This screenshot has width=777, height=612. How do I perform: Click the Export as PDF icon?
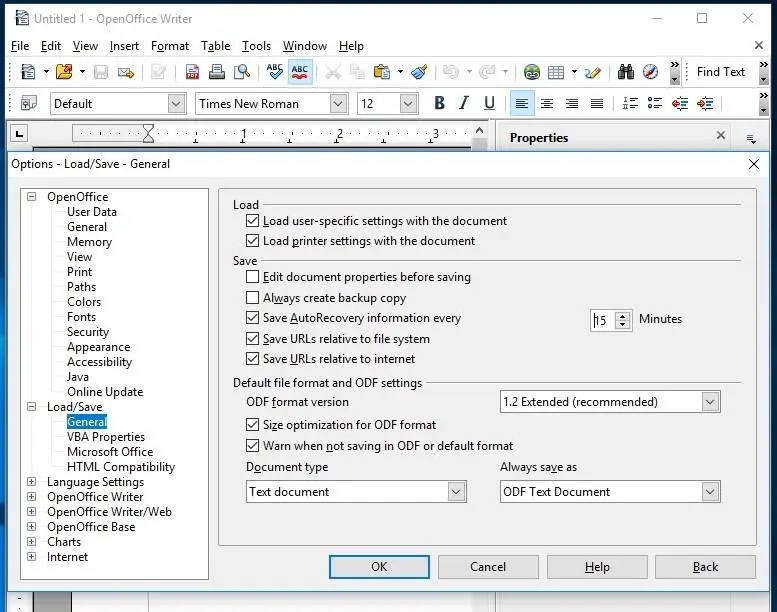pyautogui.click(x=192, y=72)
